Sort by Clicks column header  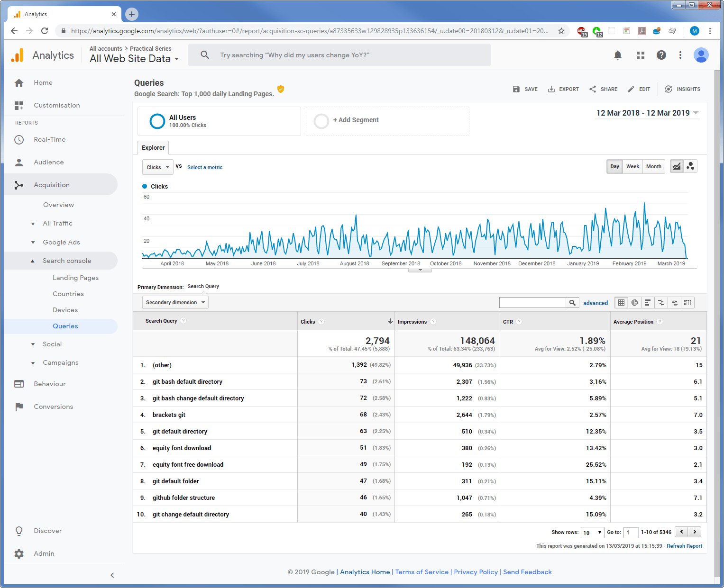point(346,321)
